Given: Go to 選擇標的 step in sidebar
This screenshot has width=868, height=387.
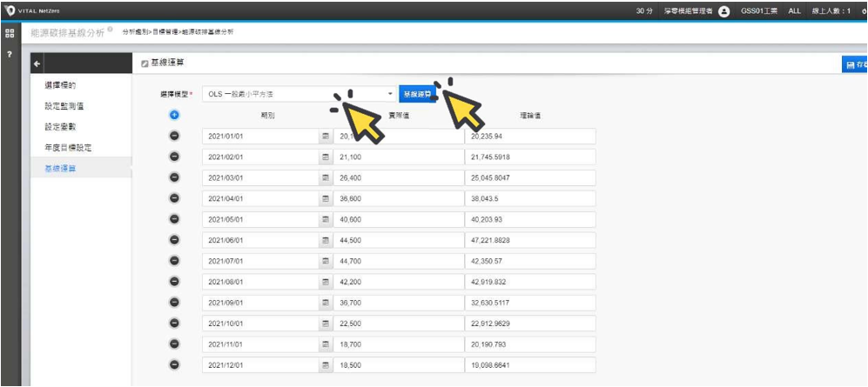Looking at the screenshot, I should click(60, 85).
